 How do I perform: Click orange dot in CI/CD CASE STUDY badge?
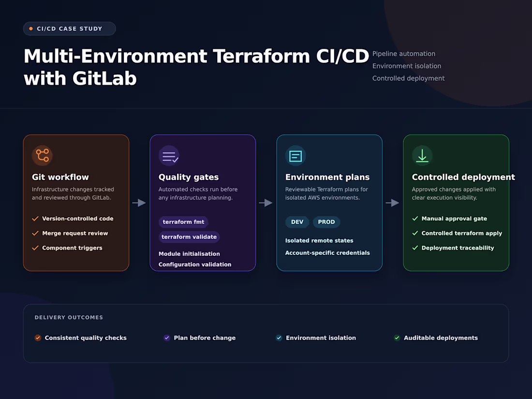tap(31, 29)
